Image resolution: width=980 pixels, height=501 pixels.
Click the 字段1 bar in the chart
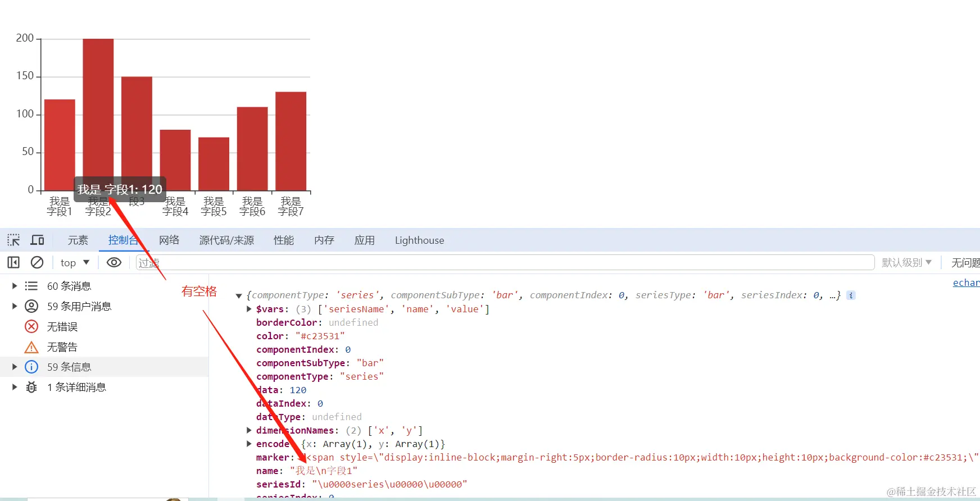(60, 145)
